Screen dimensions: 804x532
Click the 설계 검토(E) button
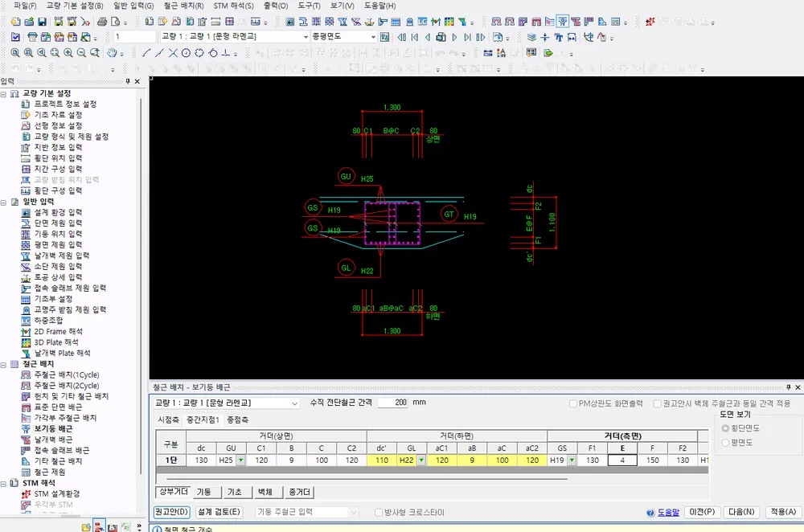[x=219, y=512]
